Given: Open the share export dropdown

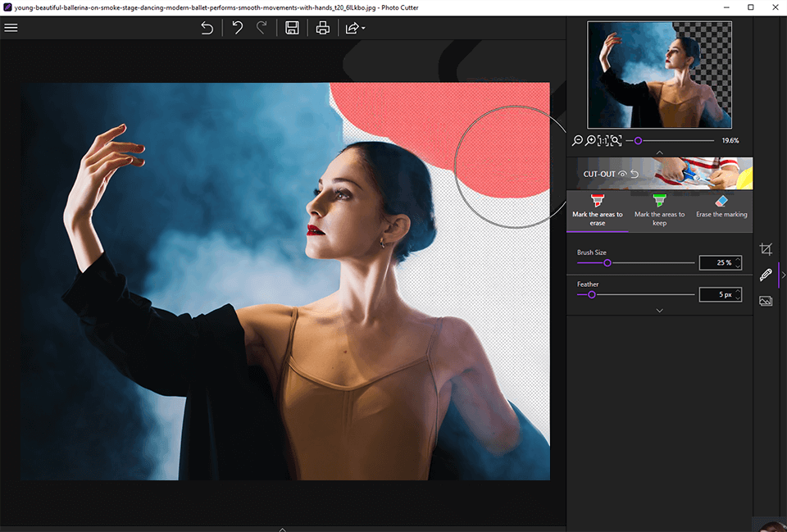Looking at the screenshot, I should (x=355, y=28).
